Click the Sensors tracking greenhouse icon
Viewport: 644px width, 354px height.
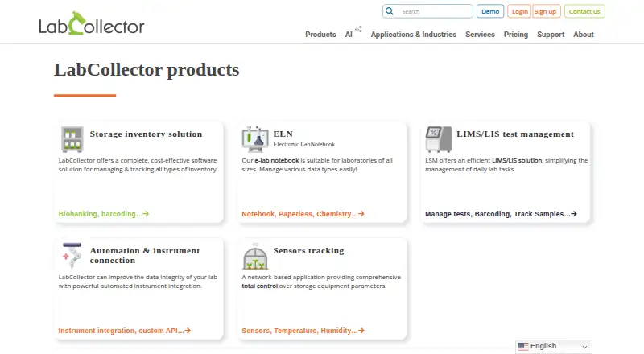click(x=255, y=257)
